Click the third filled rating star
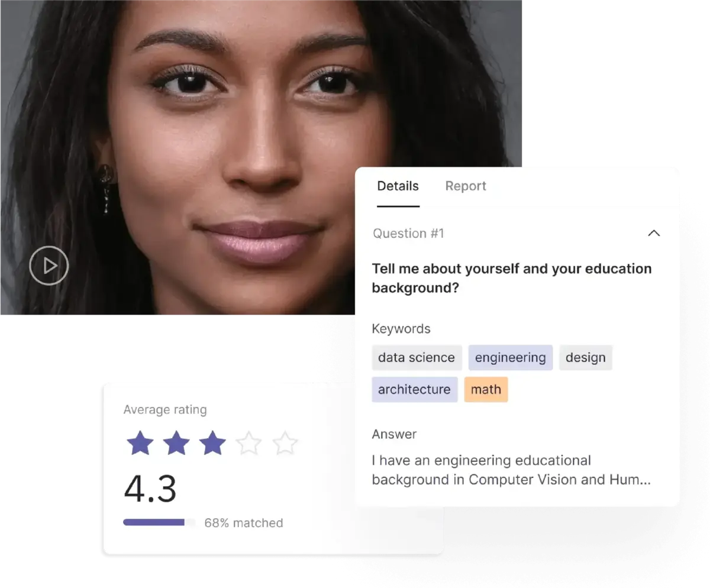Viewport: 710px width, 588px height. pos(212,443)
